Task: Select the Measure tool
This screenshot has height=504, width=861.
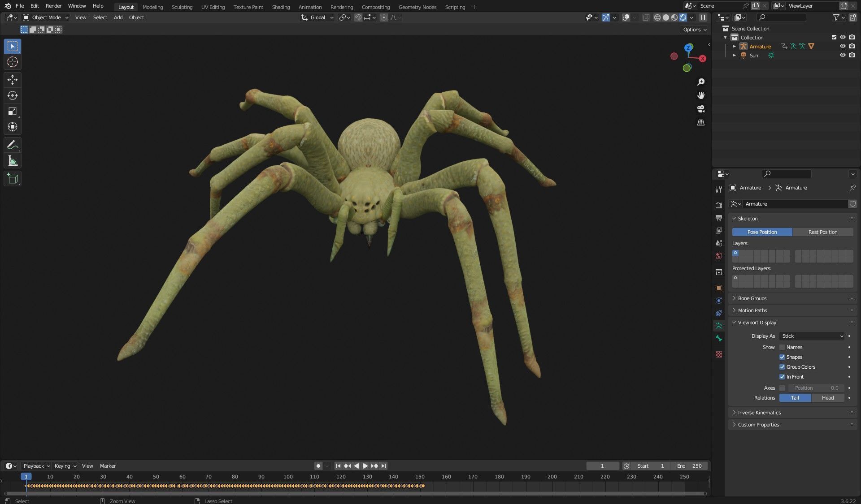Action: (13, 161)
